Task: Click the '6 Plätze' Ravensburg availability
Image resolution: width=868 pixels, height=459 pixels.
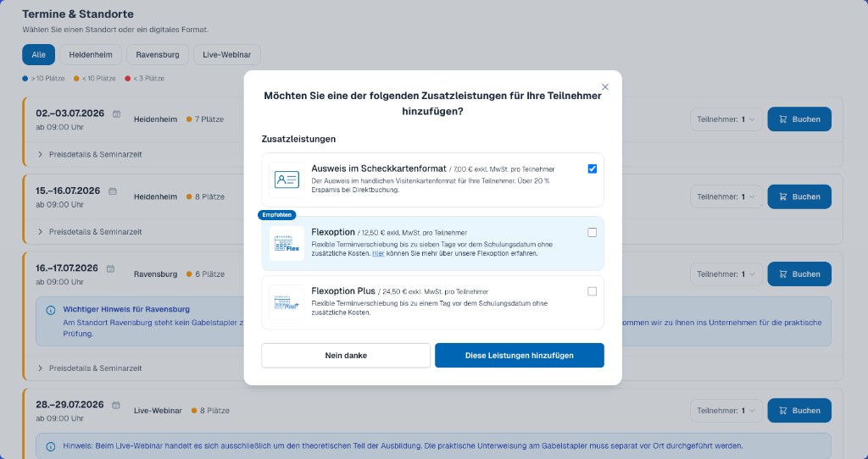Action: [210, 274]
